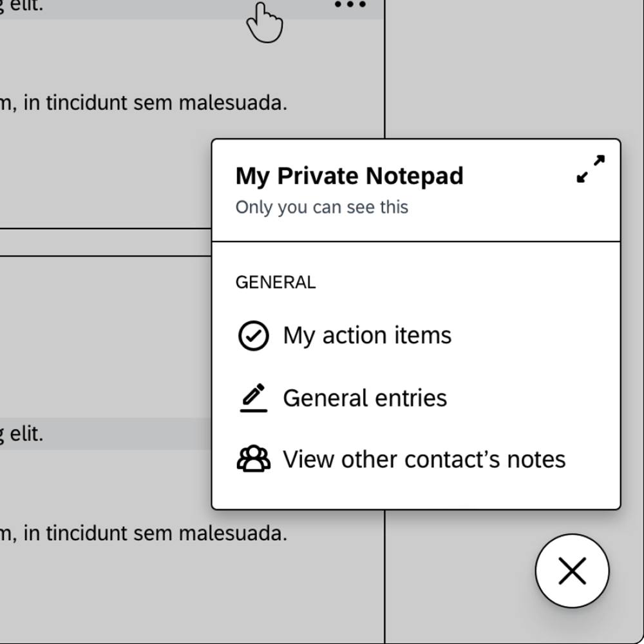Select View other contact's notes
Screen dimensions: 644x644
click(424, 459)
